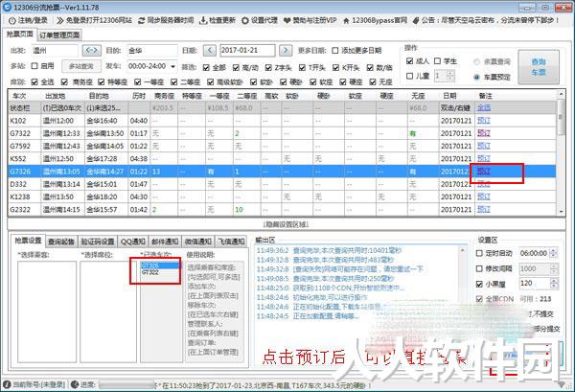This screenshot has width=575, height=392.
Task: Click the 查询车票 button
Action: pos(539,67)
